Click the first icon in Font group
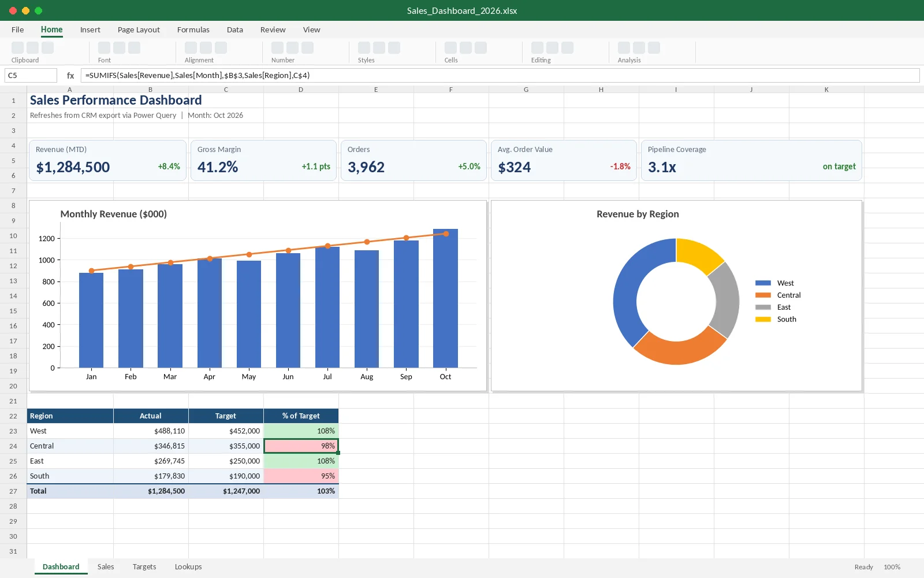 [x=105, y=48]
